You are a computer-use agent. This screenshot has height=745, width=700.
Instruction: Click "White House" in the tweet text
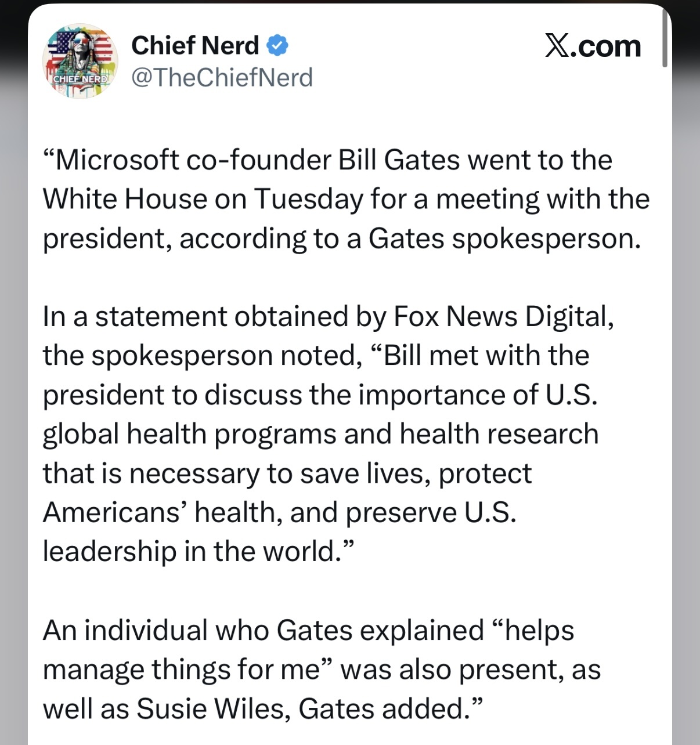point(125,199)
